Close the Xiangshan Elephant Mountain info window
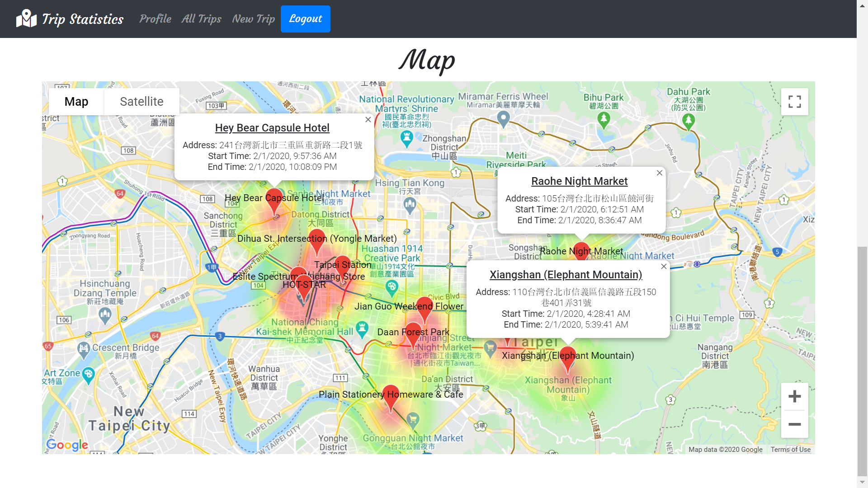 coord(664,267)
